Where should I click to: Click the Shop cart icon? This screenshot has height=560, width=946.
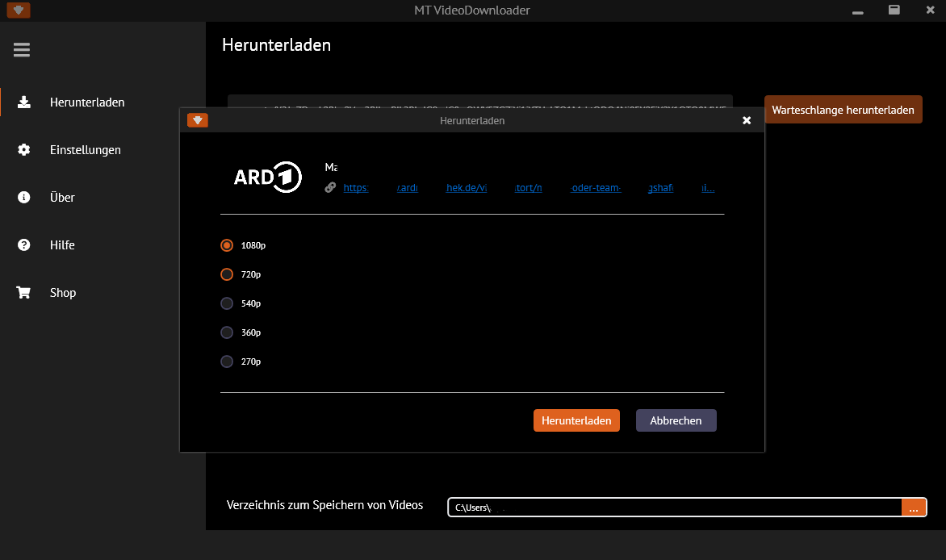tap(24, 292)
